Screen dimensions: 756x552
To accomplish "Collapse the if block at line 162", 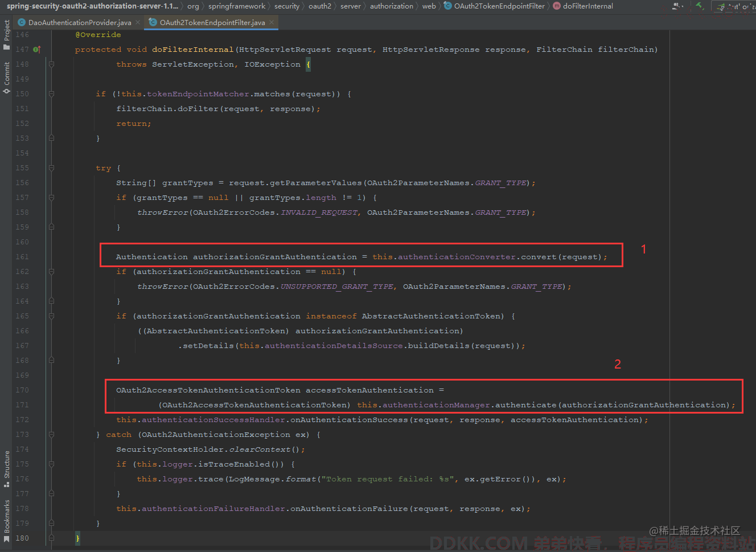I will coord(51,272).
